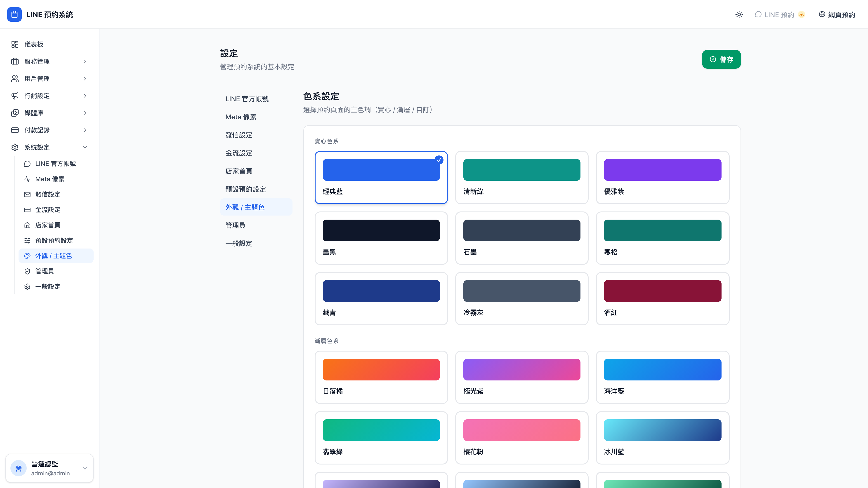
Task: Expand the 用戶管理 submenu chevron
Action: (x=85, y=78)
